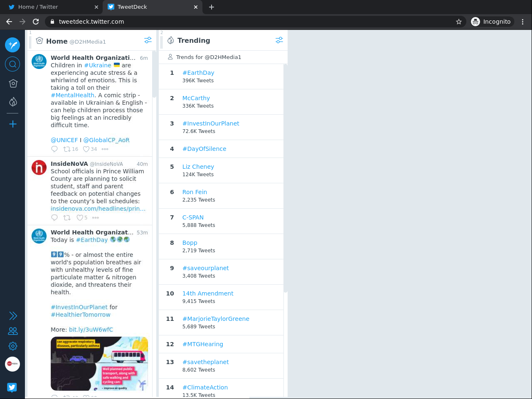Open the WHO EarthDay tweet image

pos(99,364)
